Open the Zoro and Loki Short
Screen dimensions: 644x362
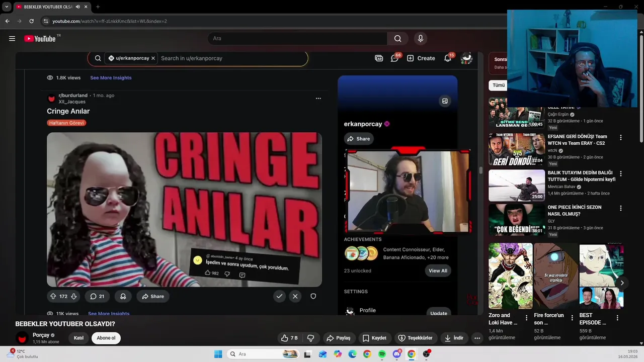click(x=511, y=276)
